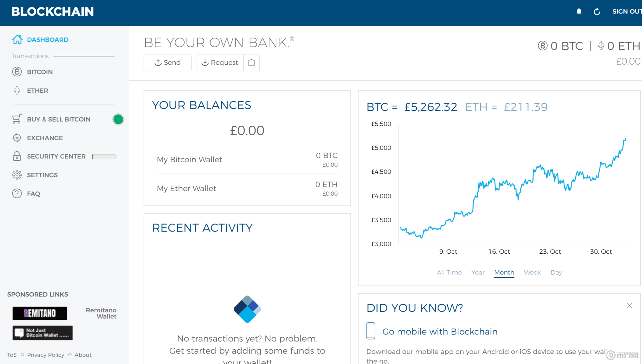Viewport: 642px width, 364px height.
Task: Click the Bitcoin transactions icon
Action: click(x=17, y=72)
